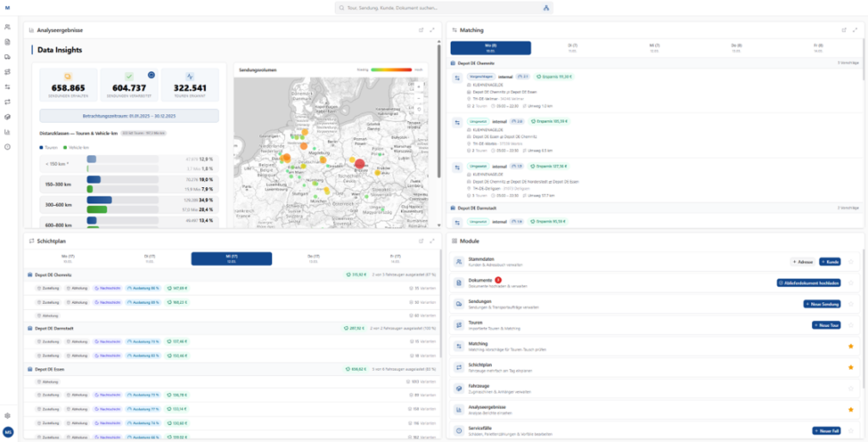Viewport: 868px width, 442px height.
Task: Click the Ablieferdokument hochladen button
Action: 809,283
